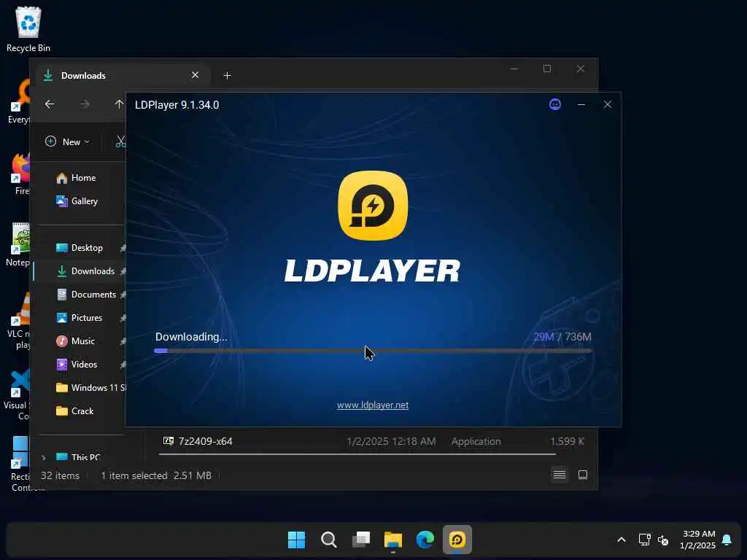This screenshot has height=560, width=747.
Task: Switch to details view in File Explorer
Action: [560, 475]
